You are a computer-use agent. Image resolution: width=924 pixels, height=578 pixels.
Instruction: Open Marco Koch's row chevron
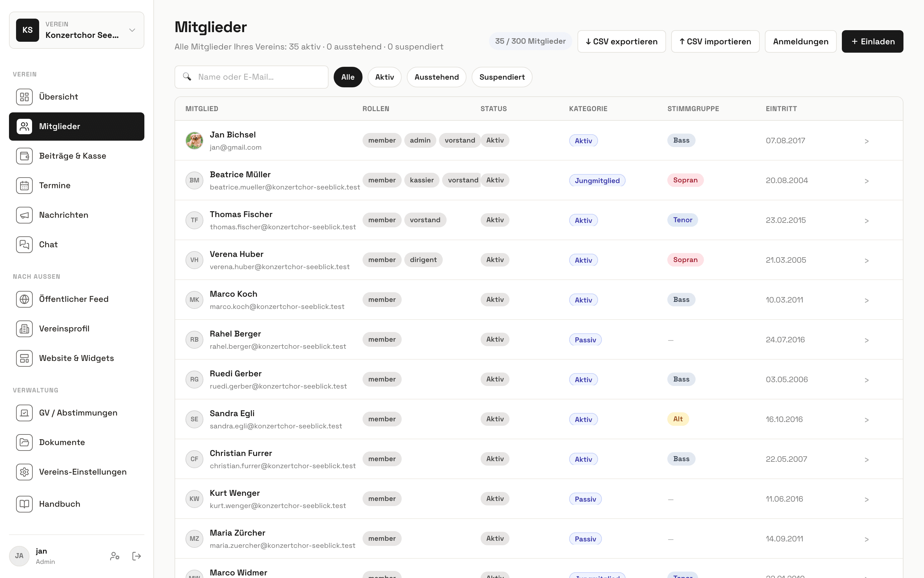[866, 300]
